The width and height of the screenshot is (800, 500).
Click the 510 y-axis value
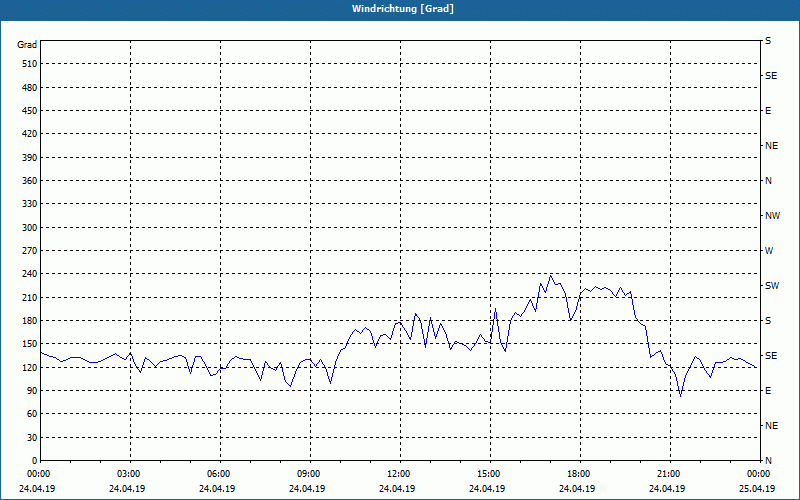[x=30, y=64]
